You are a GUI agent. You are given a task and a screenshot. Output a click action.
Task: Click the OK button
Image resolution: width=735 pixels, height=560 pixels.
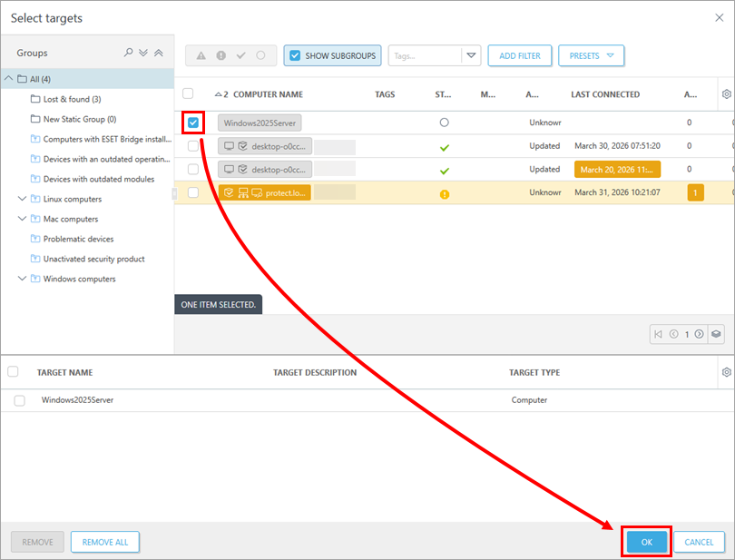coord(646,542)
